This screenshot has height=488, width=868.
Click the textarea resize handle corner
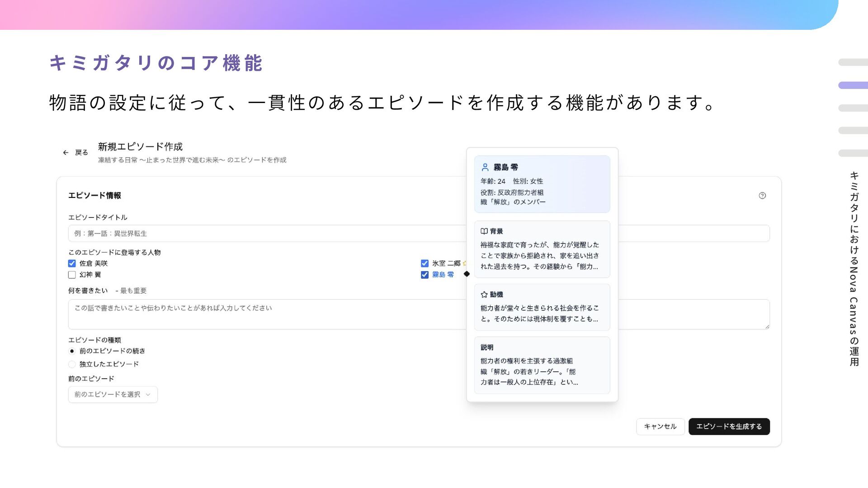pyautogui.click(x=767, y=327)
